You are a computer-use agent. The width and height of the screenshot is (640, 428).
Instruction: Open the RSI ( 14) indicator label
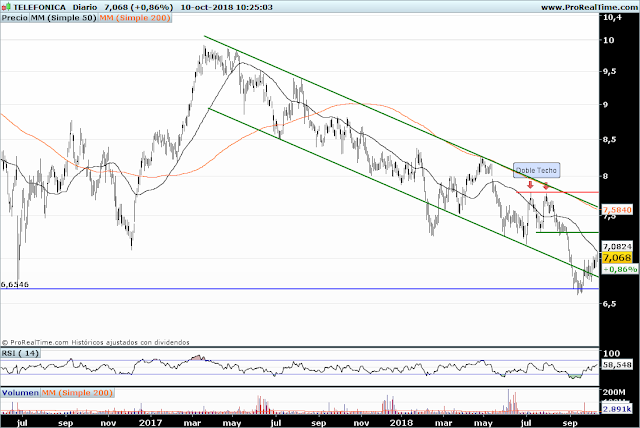(20, 353)
